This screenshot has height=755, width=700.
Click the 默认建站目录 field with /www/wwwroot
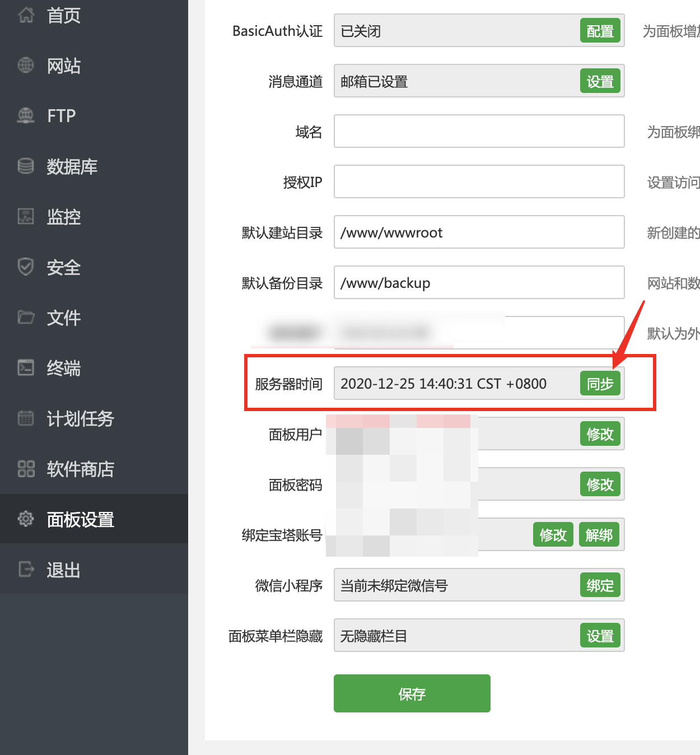[479, 232]
